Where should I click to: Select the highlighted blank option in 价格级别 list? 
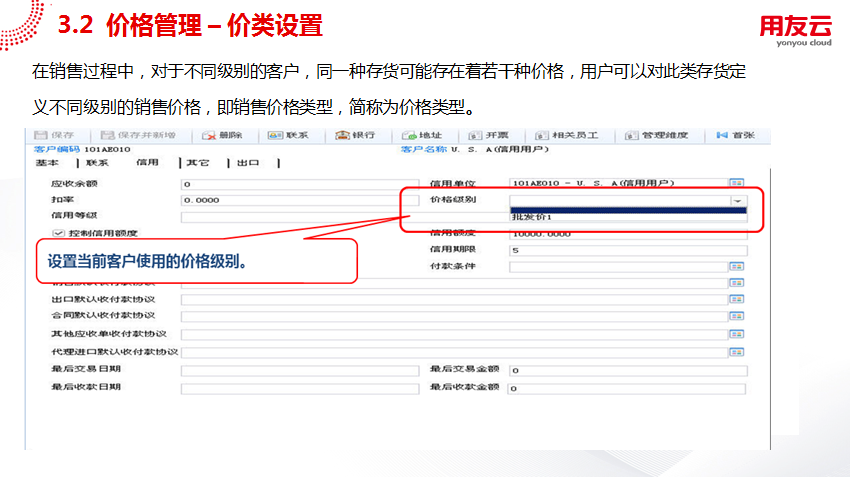point(628,210)
